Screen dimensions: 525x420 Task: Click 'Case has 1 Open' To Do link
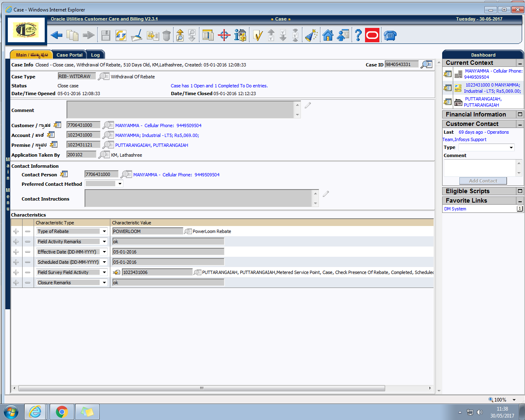tap(219, 86)
